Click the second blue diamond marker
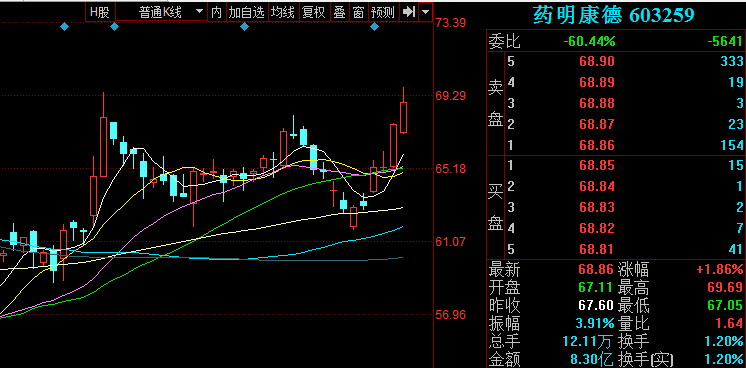Viewport: 746px width, 368px height. [114, 27]
